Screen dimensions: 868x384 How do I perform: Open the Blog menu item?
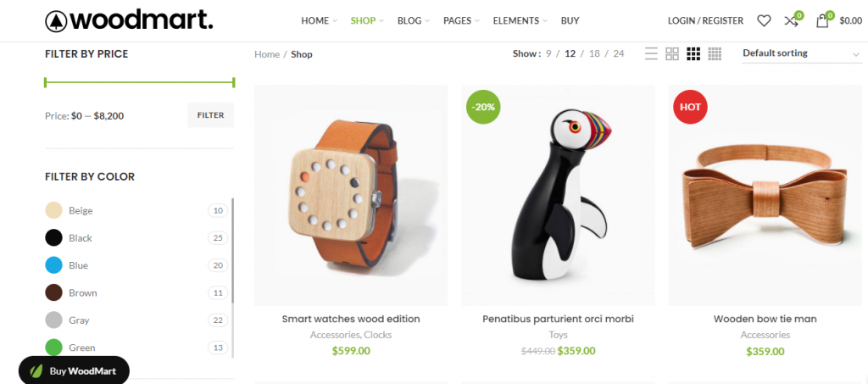tap(413, 21)
